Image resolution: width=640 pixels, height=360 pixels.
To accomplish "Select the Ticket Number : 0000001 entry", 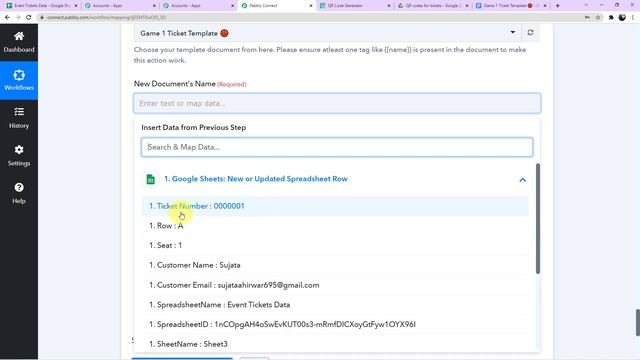I will [335, 206].
